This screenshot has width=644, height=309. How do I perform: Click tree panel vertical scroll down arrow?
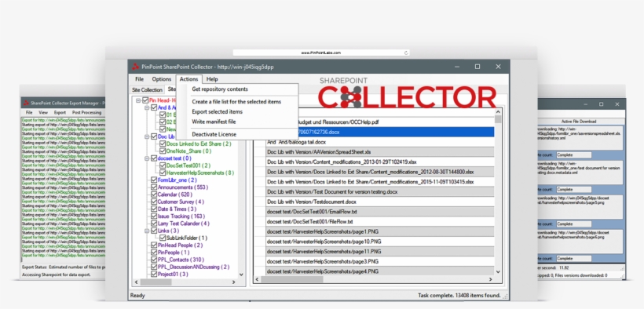point(241,275)
